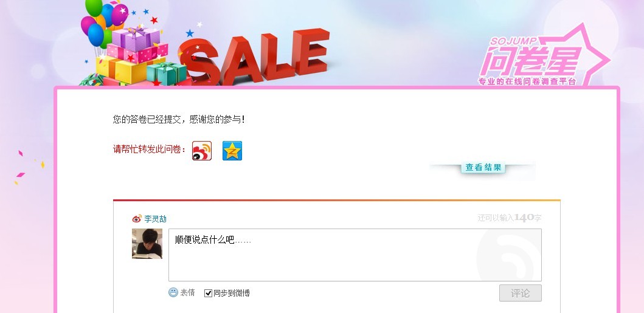Click the 请帮忙转发此问卷 prompt text
This screenshot has height=313, width=644.
coord(149,150)
